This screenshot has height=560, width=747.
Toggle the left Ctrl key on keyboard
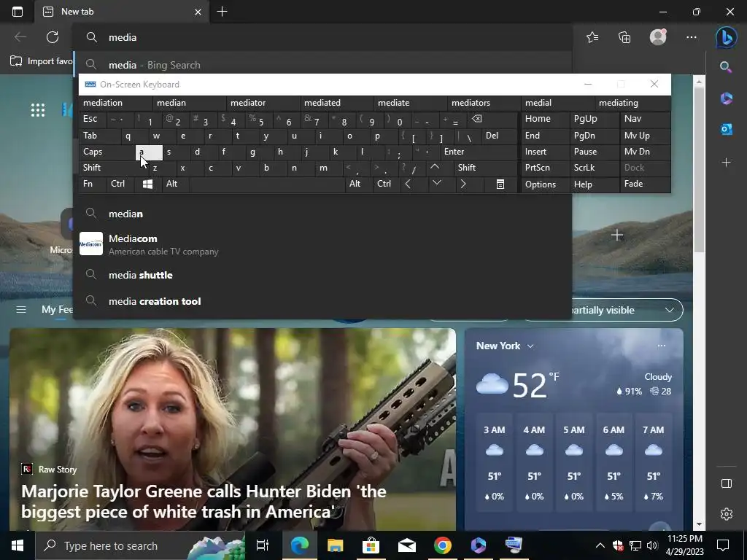[121, 184]
